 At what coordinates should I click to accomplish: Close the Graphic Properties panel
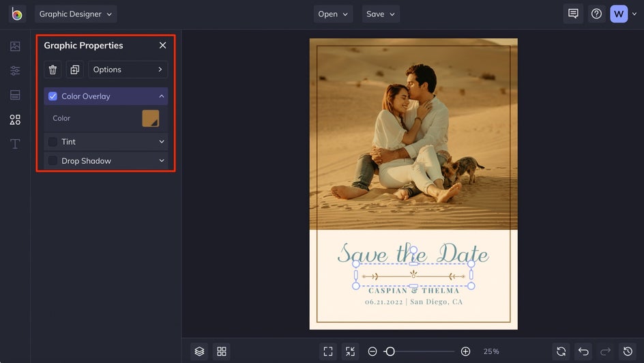click(162, 45)
